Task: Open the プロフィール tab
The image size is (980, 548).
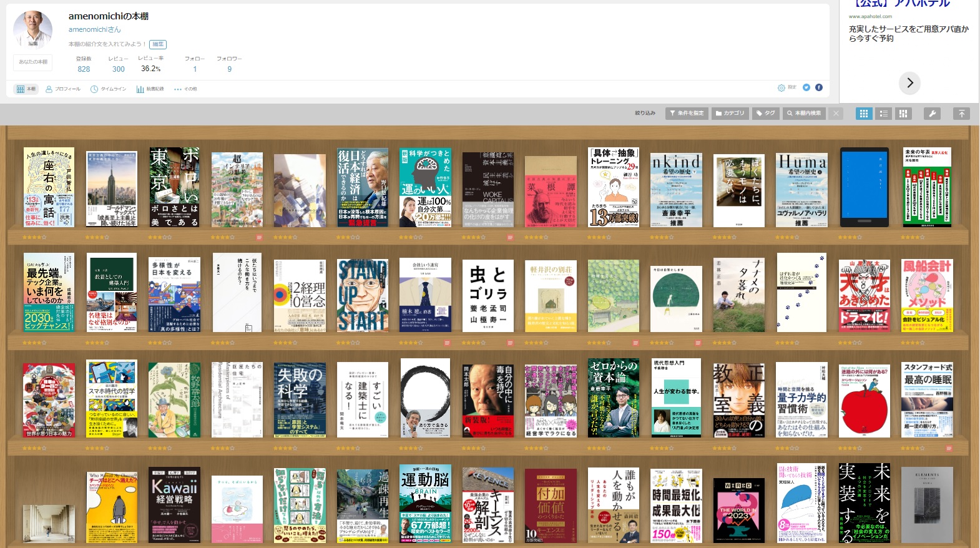Action: 63,89
